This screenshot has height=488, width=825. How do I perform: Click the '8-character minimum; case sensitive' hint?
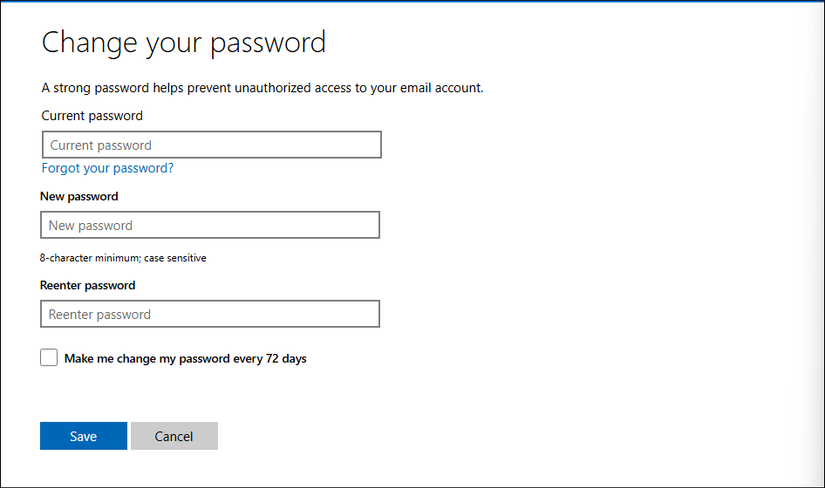coord(123,258)
